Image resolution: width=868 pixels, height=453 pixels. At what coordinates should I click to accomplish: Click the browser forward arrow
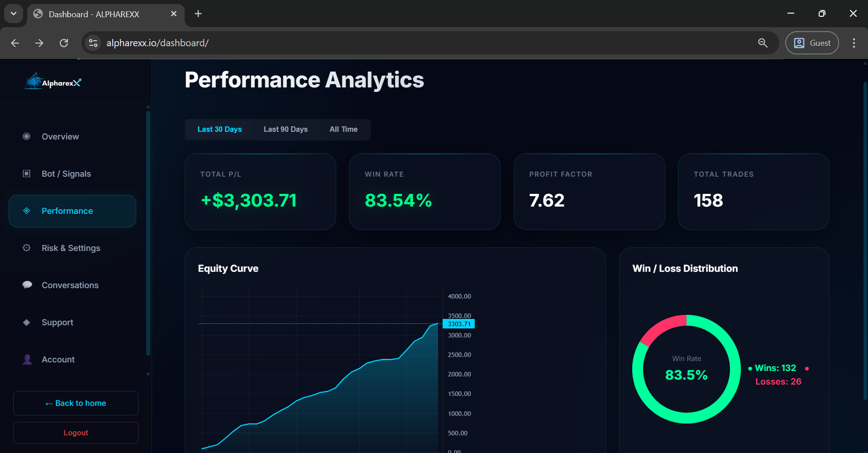(x=39, y=43)
